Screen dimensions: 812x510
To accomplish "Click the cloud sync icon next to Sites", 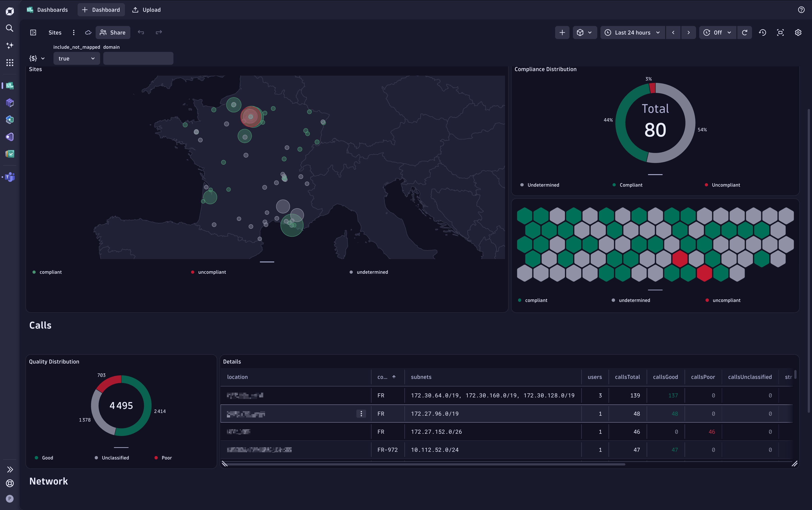I will tap(88, 32).
